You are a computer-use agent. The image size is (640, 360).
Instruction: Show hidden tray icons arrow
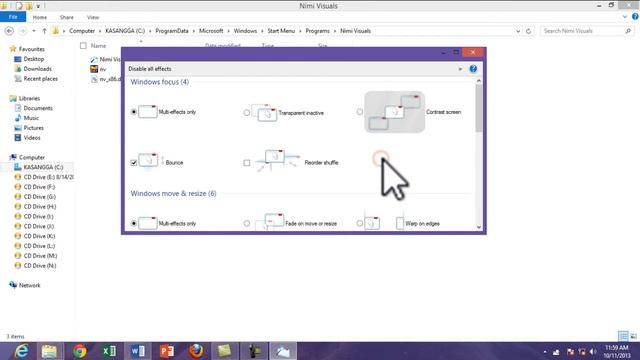point(545,352)
